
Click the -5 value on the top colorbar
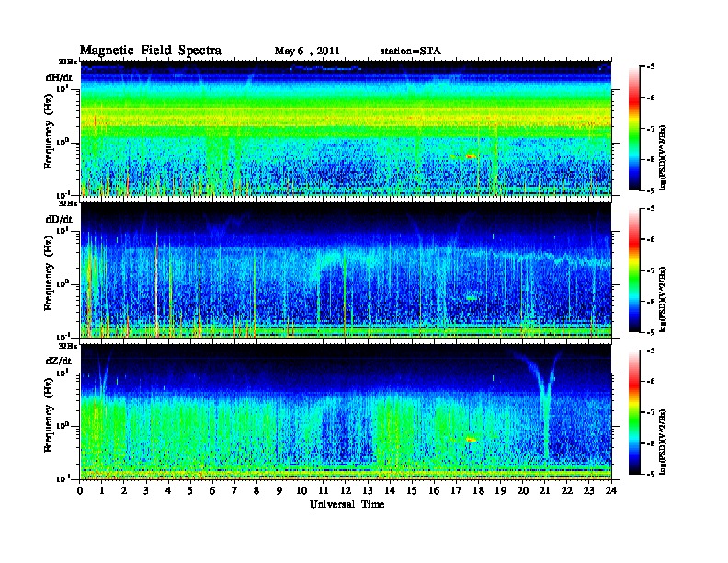click(x=651, y=66)
